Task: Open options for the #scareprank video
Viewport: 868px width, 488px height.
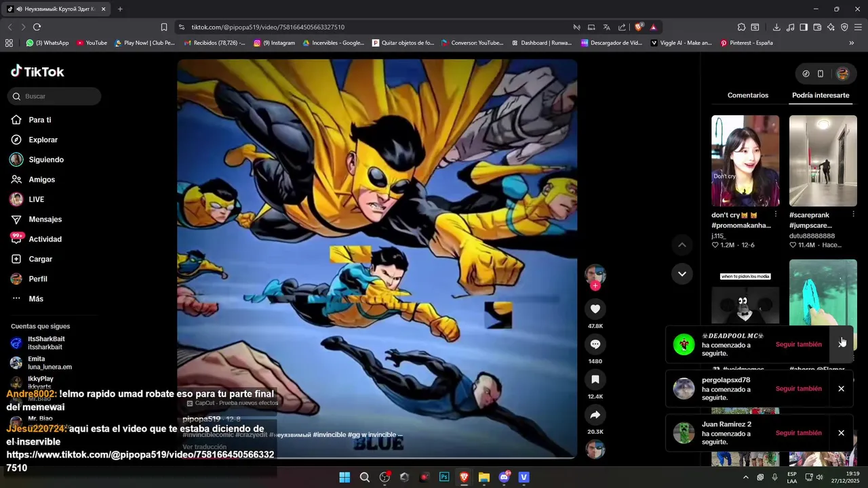Action: tap(853, 214)
